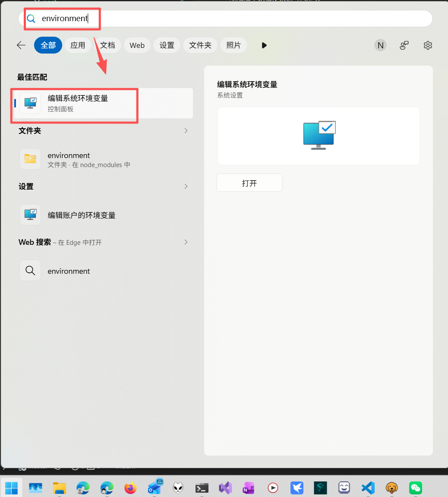Click the red play-circle taskbar icon
The image size is (448, 497).
coord(273,488)
